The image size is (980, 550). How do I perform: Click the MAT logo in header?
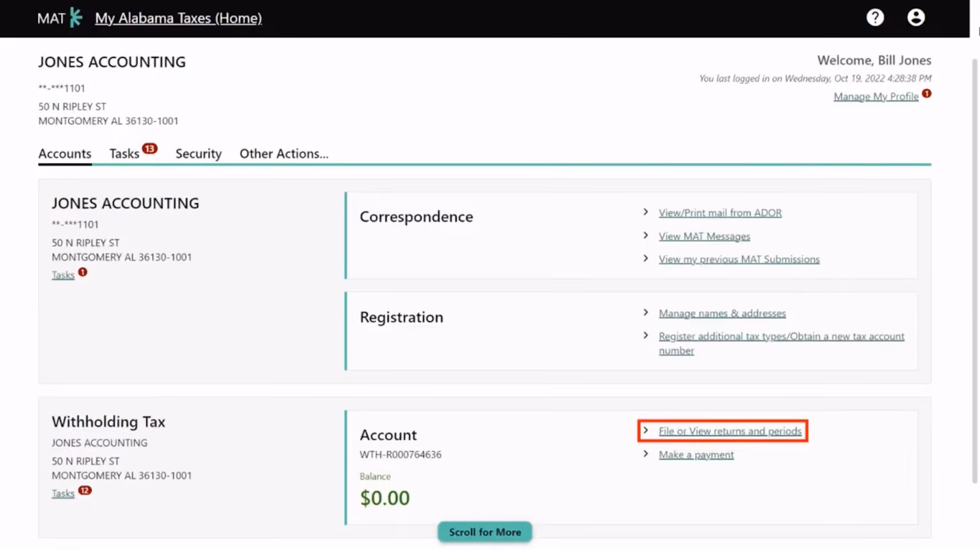59,18
